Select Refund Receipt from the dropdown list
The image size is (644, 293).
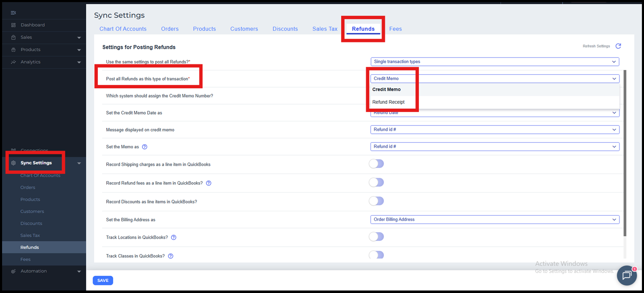pos(388,102)
